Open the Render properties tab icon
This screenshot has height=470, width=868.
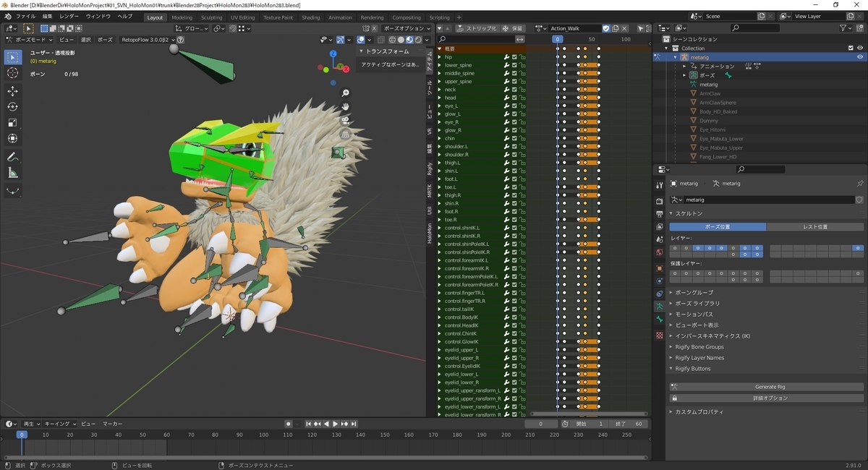pyautogui.click(x=659, y=201)
